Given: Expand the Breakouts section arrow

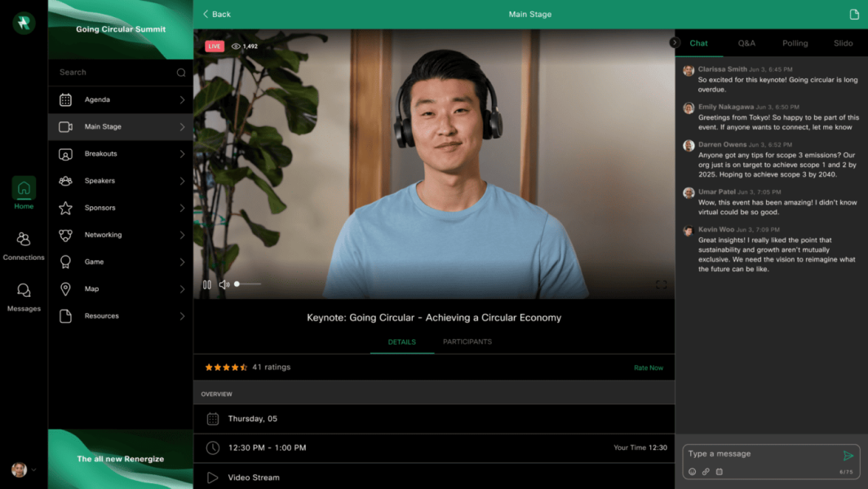Looking at the screenshot, I should [182, 154].
